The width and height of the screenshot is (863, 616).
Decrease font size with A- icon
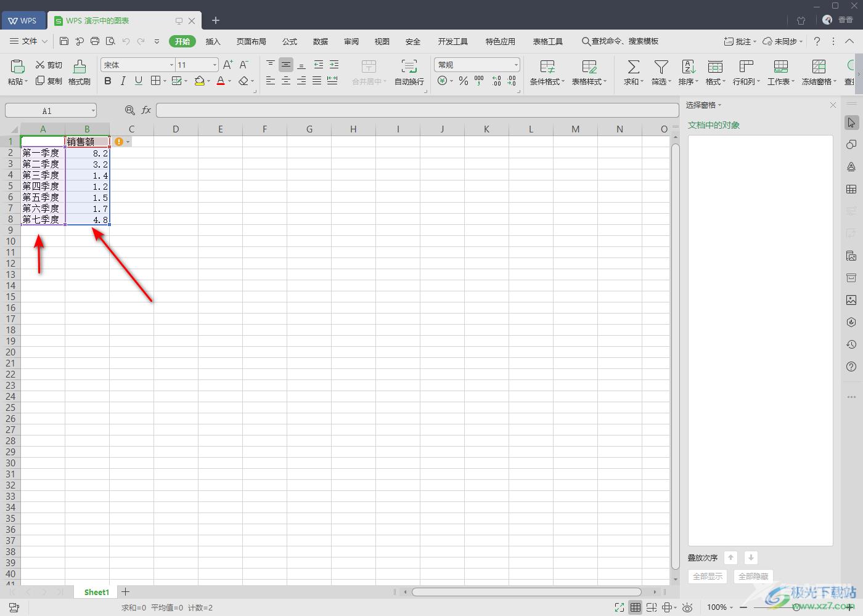tap(243, 65)
